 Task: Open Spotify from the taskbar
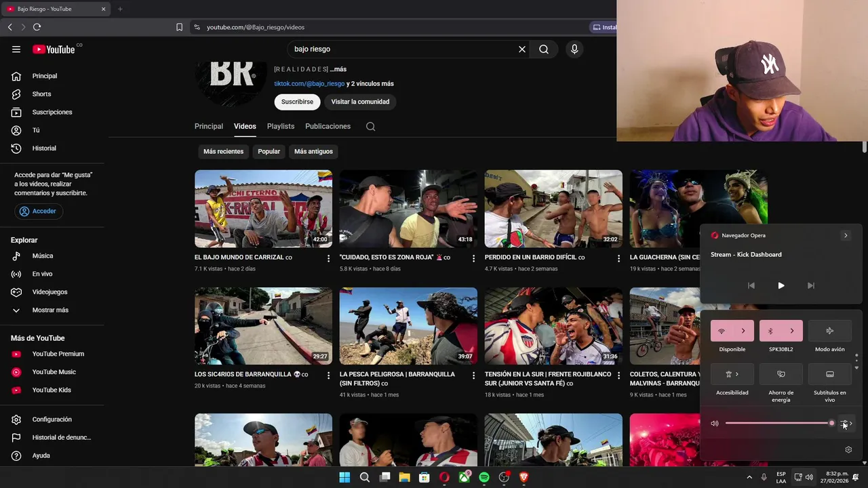pos(484,477)
